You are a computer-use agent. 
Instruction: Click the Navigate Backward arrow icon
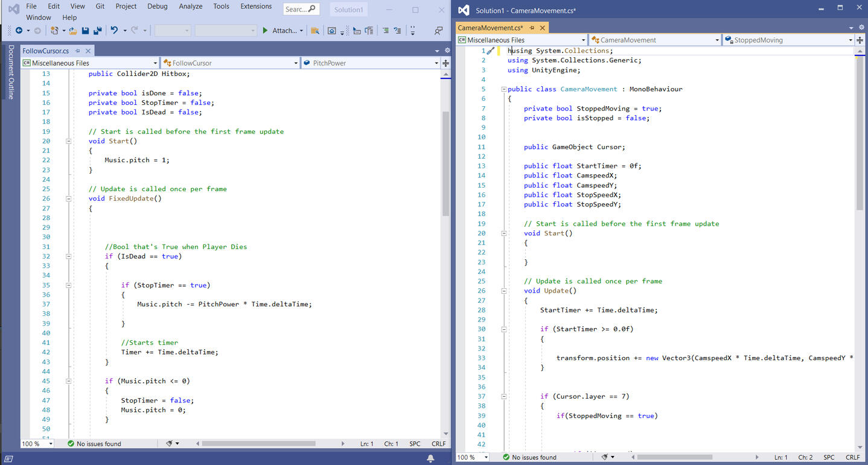[x=19, y=31]
